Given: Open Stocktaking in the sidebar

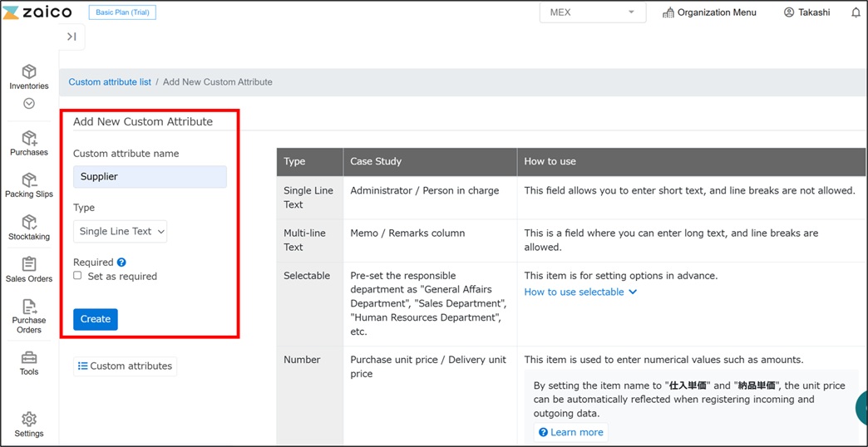Looking at the screenshot, I should pyautogui.click(x=29, y=228).
